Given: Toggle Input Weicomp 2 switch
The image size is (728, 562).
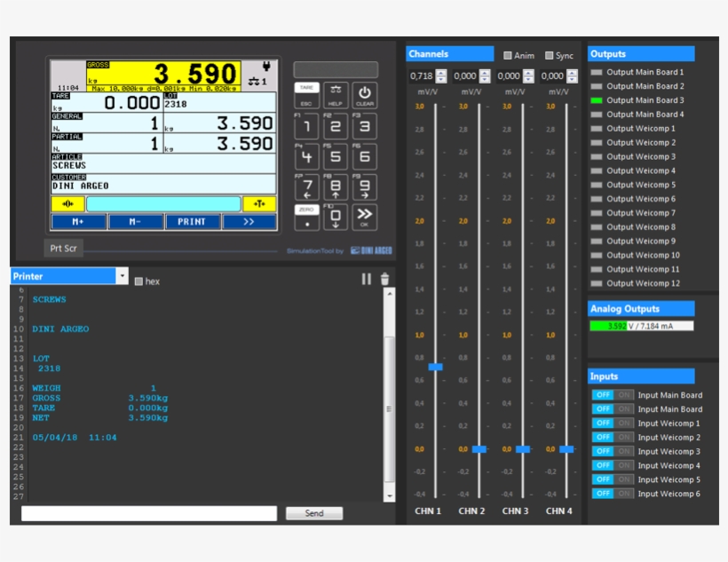Looking at the screenshot, I should [613, 437].
